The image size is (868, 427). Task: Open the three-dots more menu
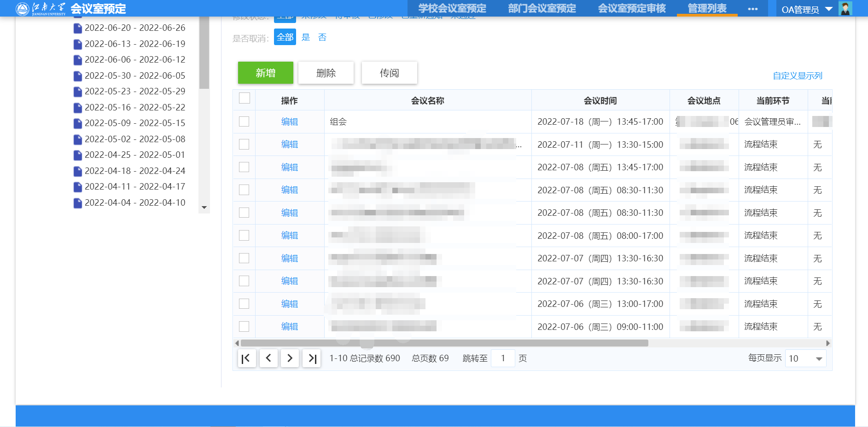click(x=753, y=9)
